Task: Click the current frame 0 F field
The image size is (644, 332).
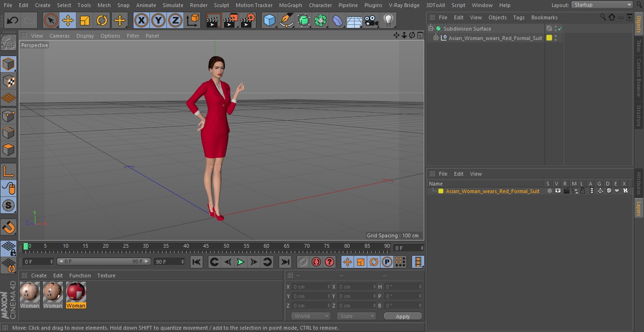Action: (408, 248)
